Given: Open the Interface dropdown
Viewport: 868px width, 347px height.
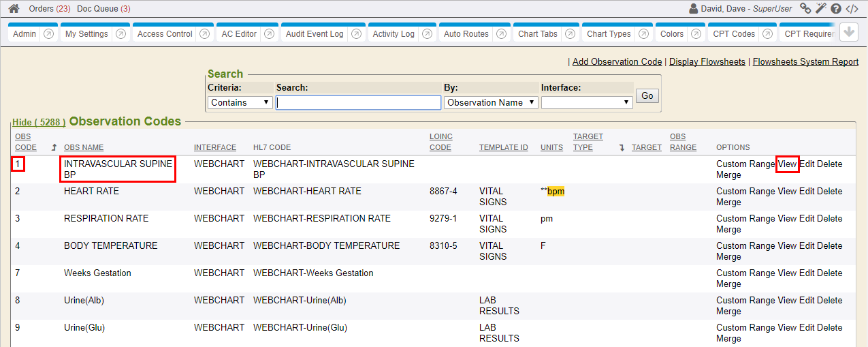Looking at the screenshot, I should (587, 102).
